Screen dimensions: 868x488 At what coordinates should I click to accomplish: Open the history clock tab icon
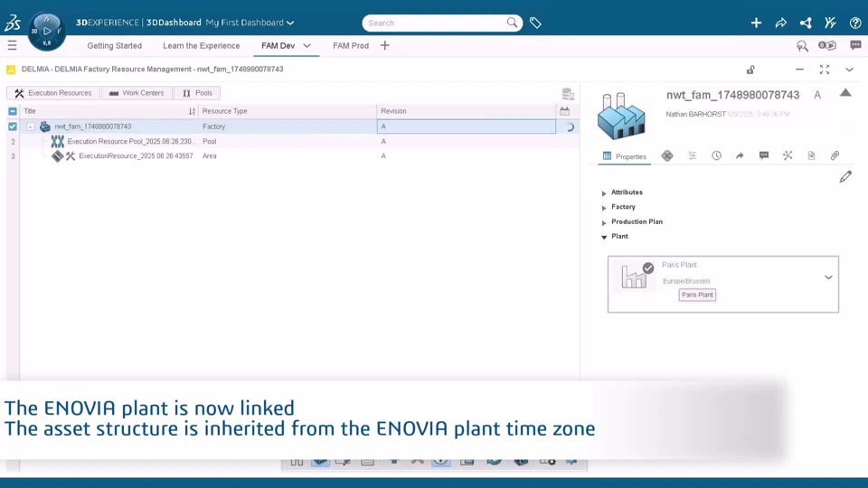(x=716, y=156)
